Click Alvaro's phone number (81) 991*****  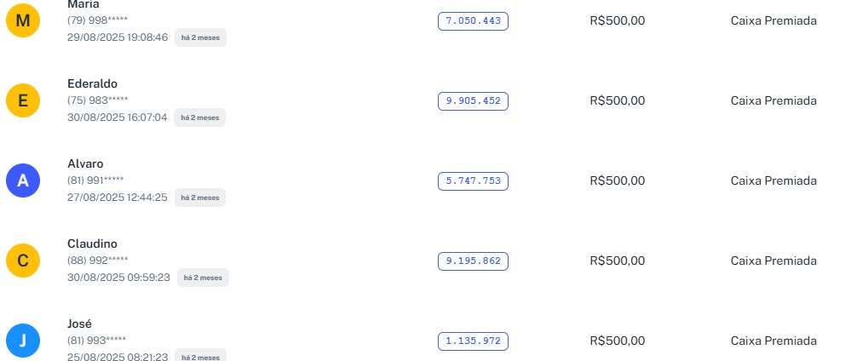point(95,180)
